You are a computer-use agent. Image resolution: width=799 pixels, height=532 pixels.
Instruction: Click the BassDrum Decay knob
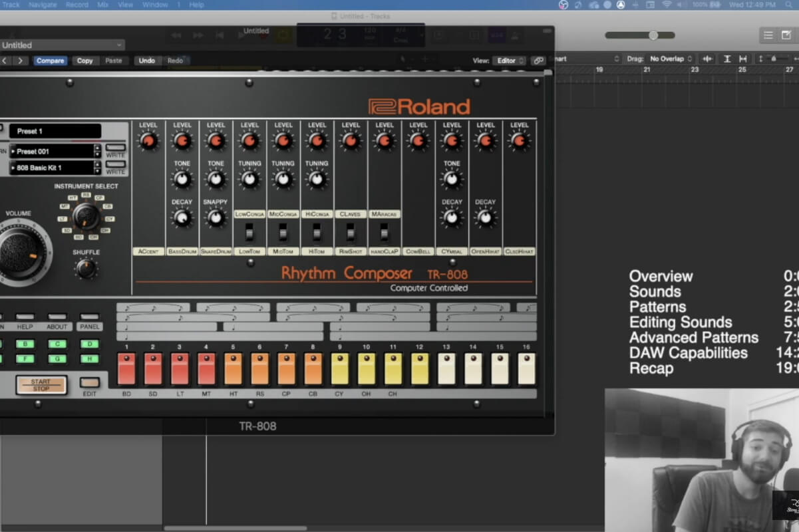[x=182, y=217]
